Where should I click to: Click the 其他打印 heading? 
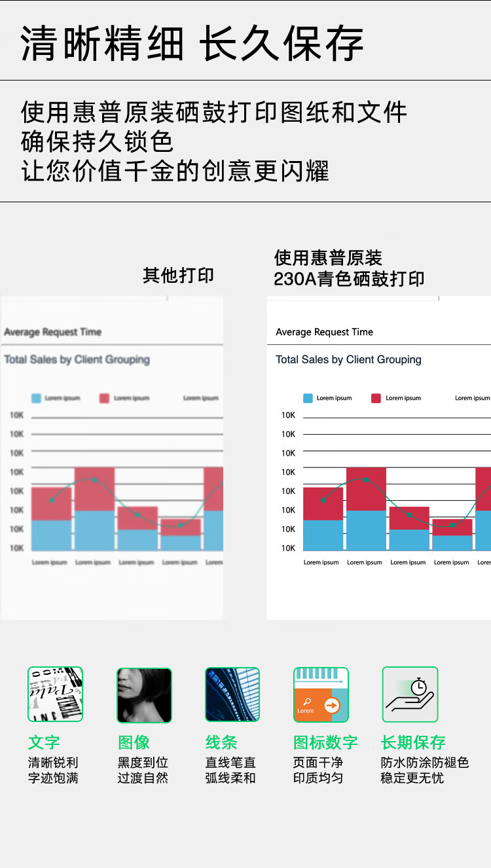coord(178,276)
